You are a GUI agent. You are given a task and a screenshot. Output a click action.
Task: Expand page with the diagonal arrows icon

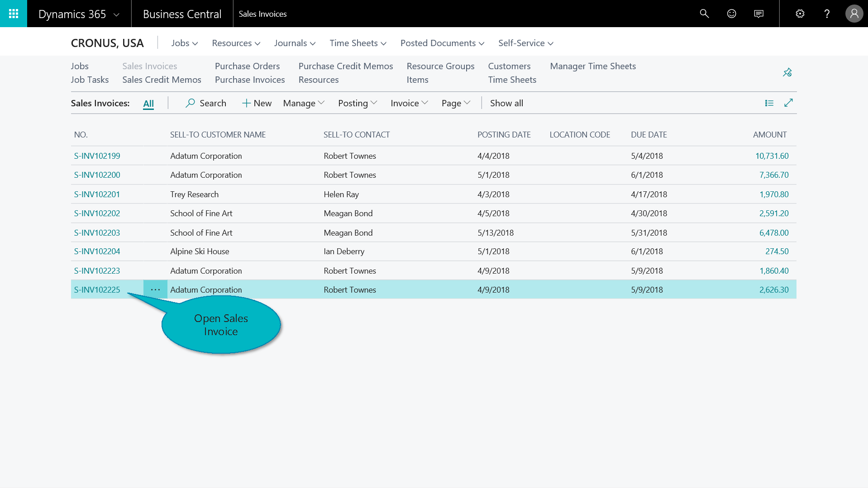(x=788, y=103)
